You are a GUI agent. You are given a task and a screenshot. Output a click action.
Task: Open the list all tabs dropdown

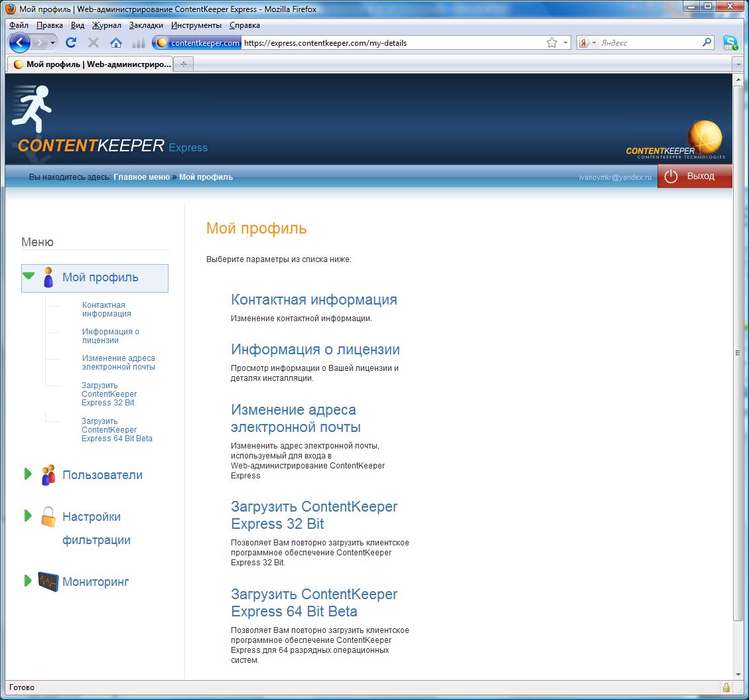[x=738, y=64]
